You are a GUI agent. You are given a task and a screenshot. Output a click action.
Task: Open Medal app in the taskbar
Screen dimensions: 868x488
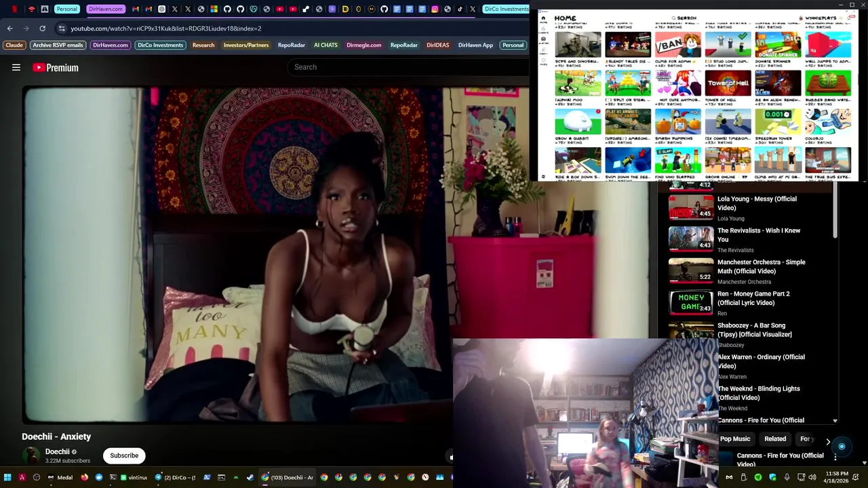(60, 477)
